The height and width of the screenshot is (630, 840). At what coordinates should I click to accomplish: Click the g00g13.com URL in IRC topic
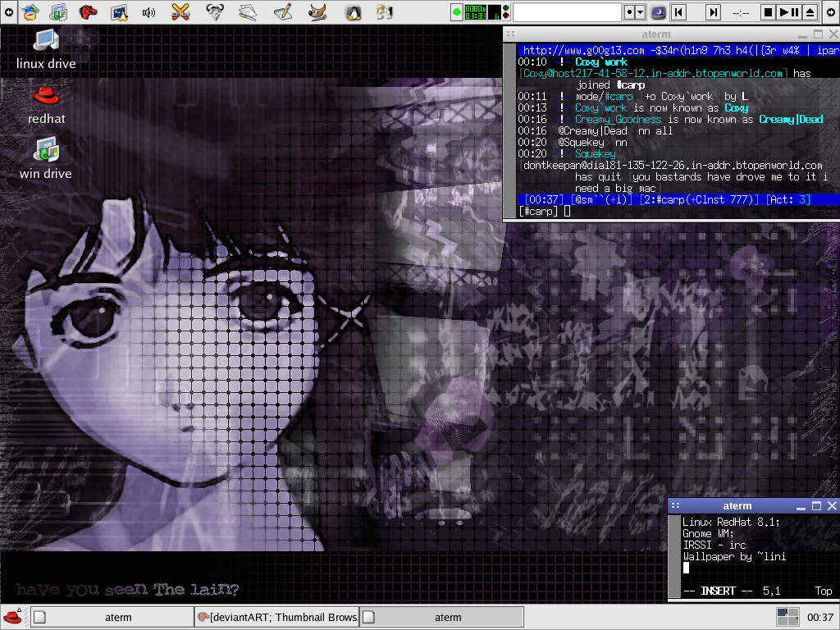(x=583, y=50)
